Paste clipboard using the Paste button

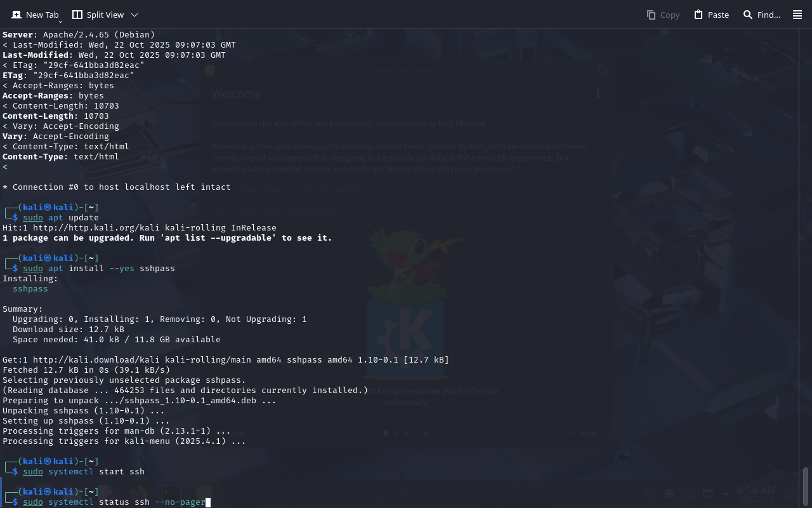(711, 15)
